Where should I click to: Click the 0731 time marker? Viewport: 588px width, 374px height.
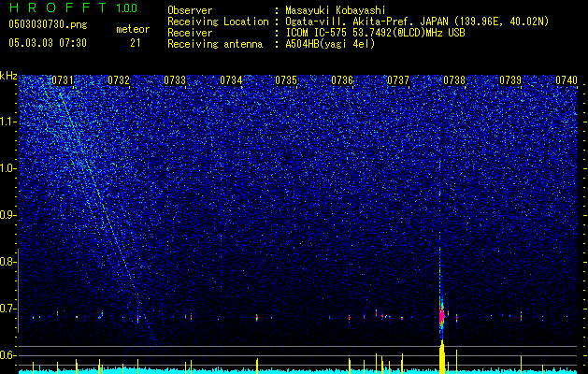tap(63, 80)
